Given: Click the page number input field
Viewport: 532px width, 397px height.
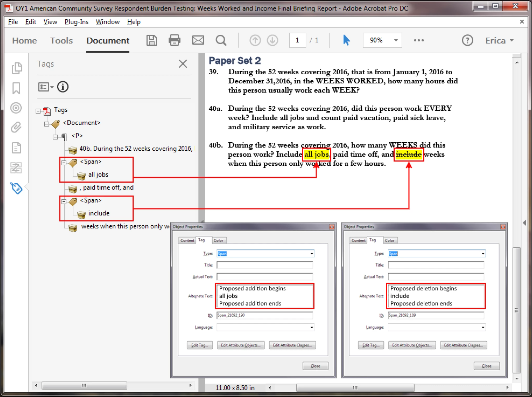Looking at the screenshot, I should pyautogui.click(x=298, y=40).
